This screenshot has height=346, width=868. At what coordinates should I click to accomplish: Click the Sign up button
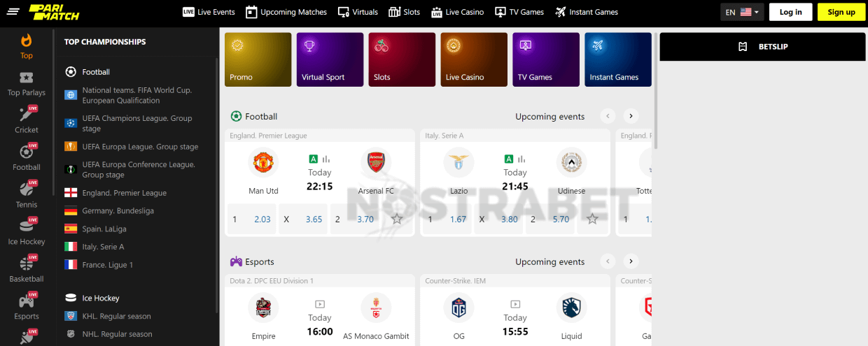(841, 12)
